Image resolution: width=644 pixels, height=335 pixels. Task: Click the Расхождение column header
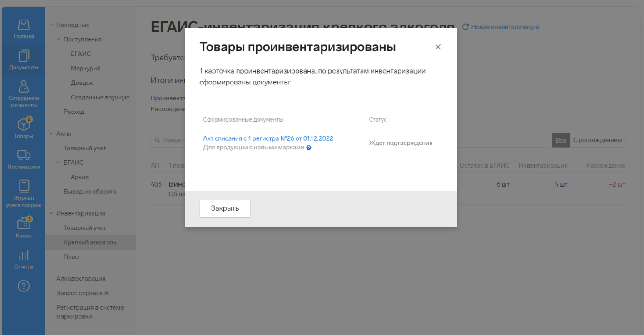pos(606,166)
